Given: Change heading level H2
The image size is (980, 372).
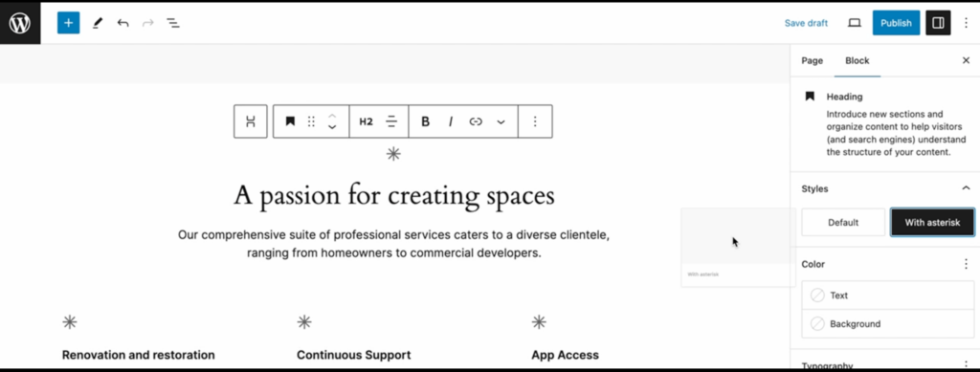Looking at the screenshot, I should coord(367,121).
